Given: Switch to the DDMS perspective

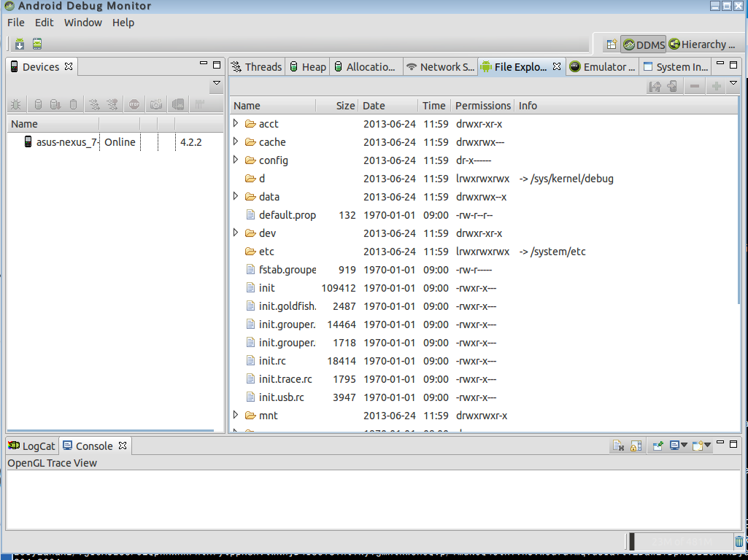Looking at the screenshot, I should pyautogui.click(x=644, y=44).
